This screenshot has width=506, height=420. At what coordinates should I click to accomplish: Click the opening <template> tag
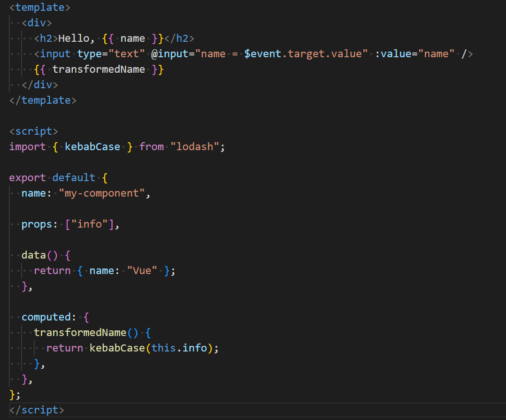pos(40,8)
